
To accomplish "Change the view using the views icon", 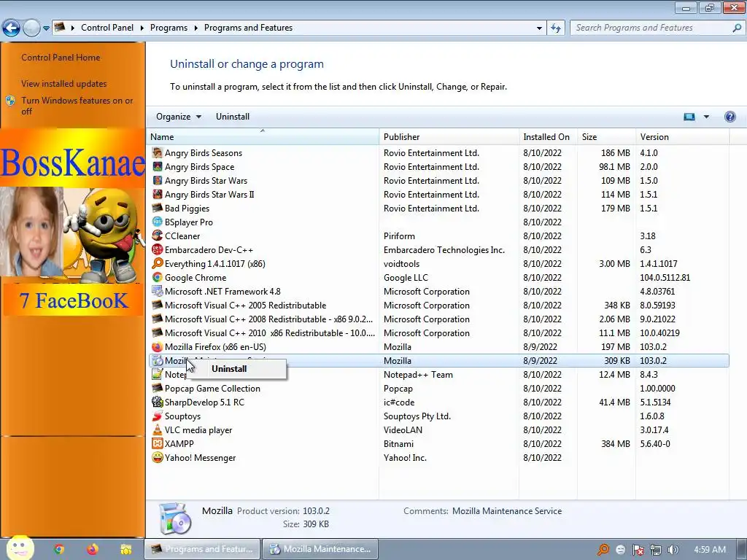I will pyautogui.click(x=689, y=117).
